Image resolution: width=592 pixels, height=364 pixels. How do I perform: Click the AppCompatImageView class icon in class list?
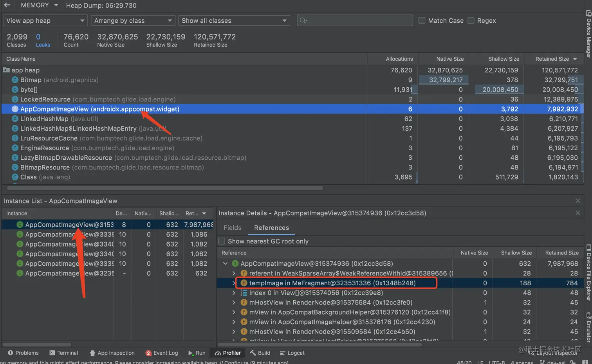(x=15, y=109)
